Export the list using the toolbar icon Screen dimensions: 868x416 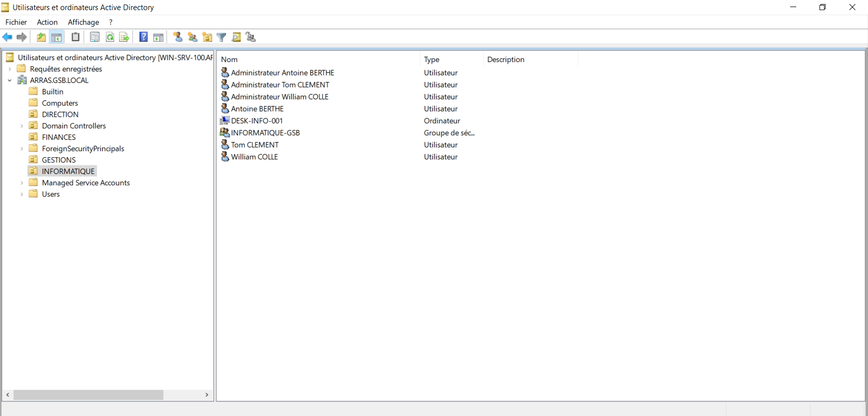pos(124,37)
